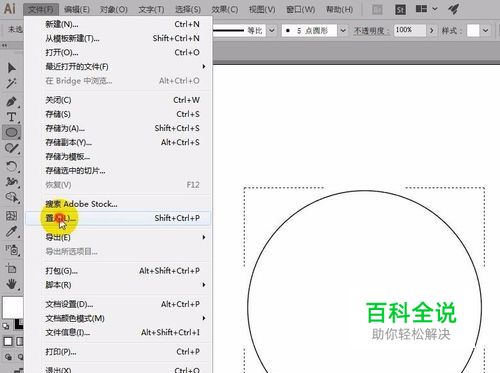Open the 编辑(E) menu
This screenshot has width=500, height=373.
pos(77,9)
